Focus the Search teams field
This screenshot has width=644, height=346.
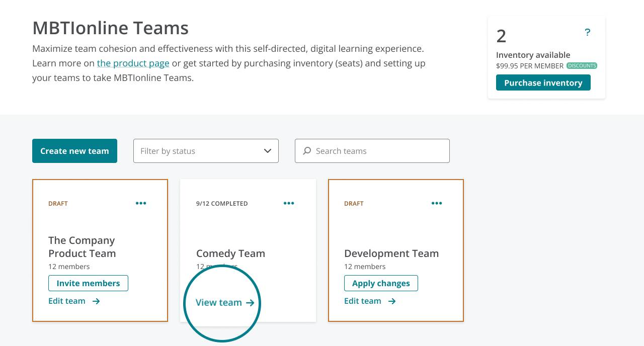[372, 151]
